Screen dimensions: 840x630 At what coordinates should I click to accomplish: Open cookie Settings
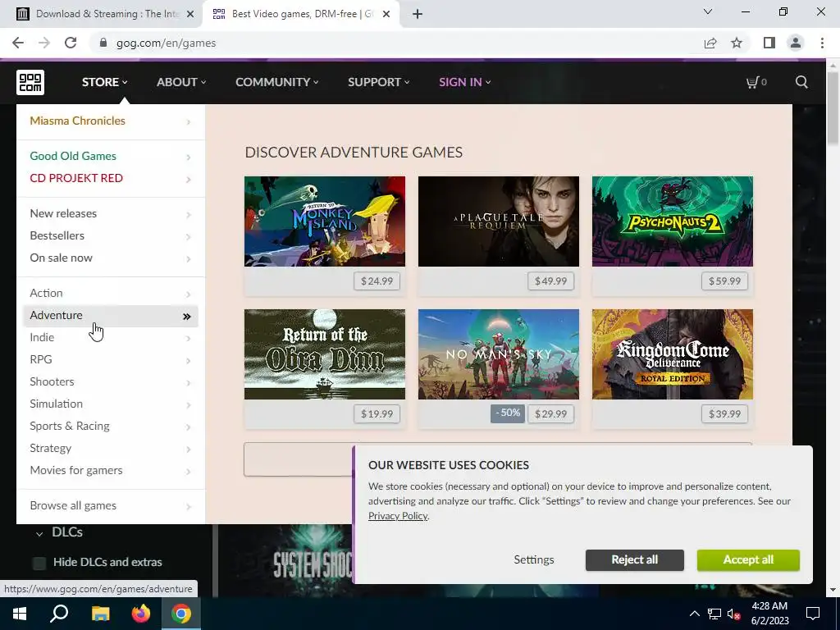pos(533,559)
